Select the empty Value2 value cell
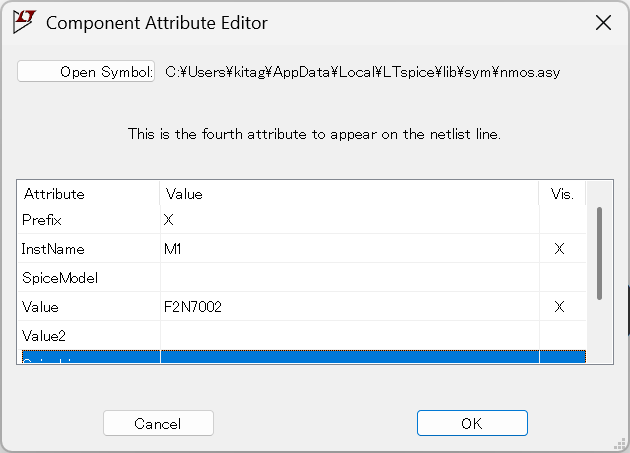 350,335
